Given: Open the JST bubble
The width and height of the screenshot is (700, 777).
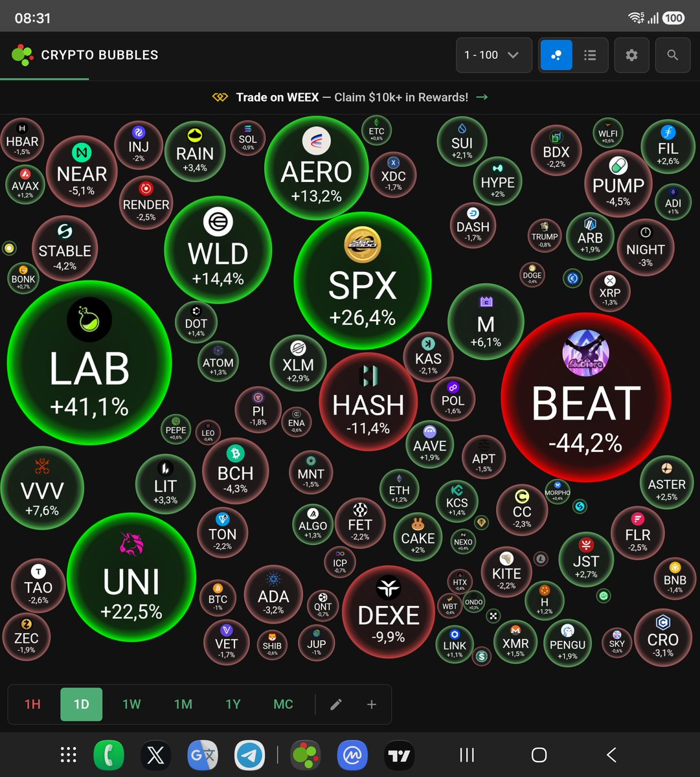Looking at the screenshot, I should (x=586, y=559).
